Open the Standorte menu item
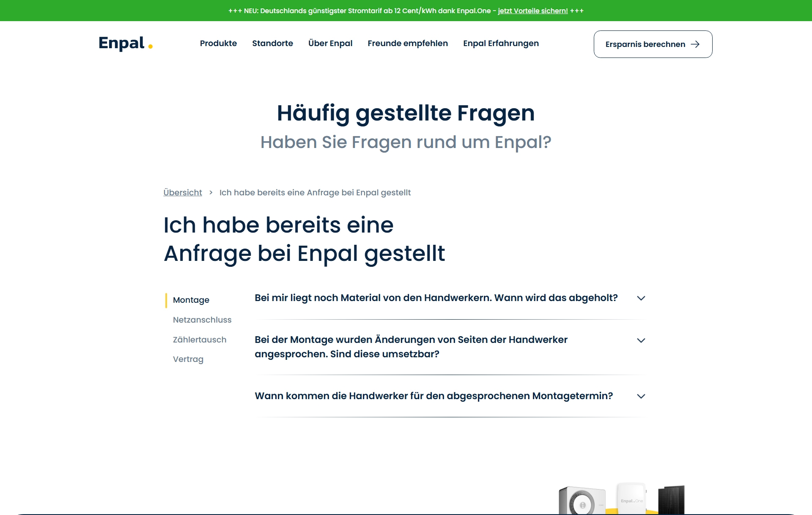The image size is (812, 515). 272,43
